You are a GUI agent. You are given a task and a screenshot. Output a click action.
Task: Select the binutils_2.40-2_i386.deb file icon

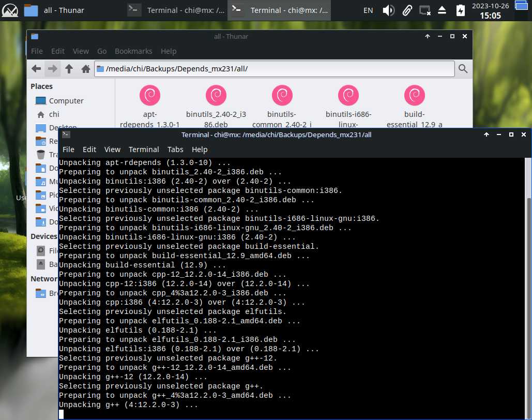click(216, 96)
